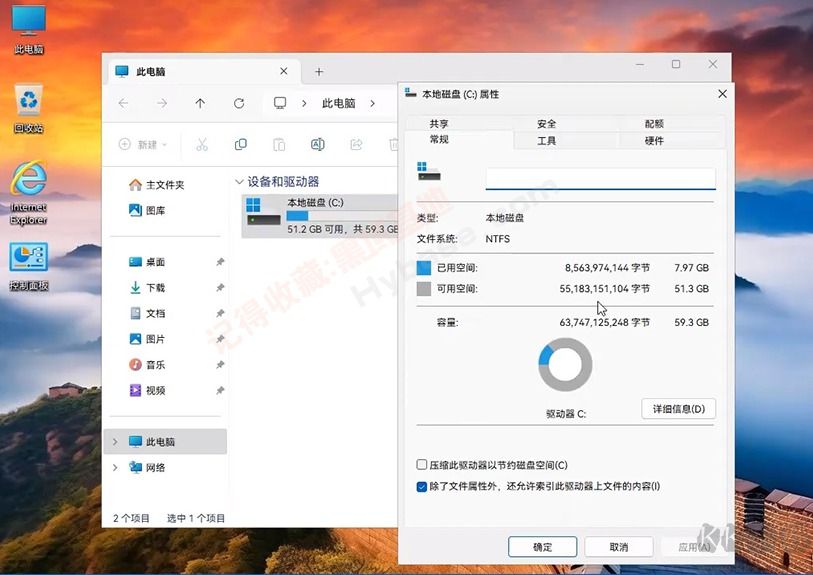Click the pin icon beside 音乐

220,364
